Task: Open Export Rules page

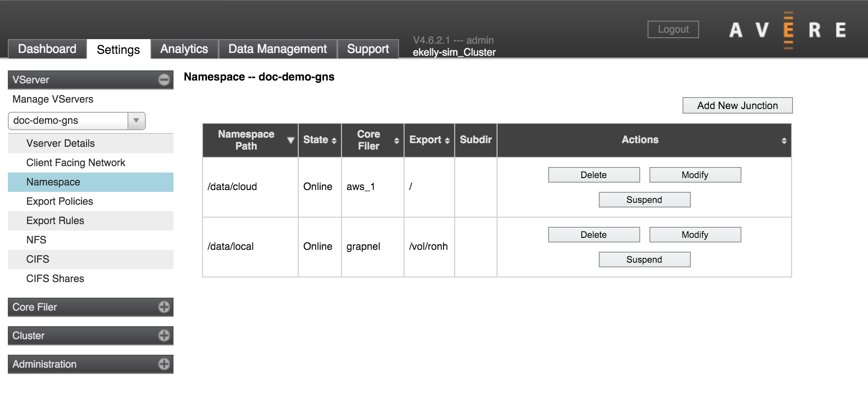Action: 91,221
